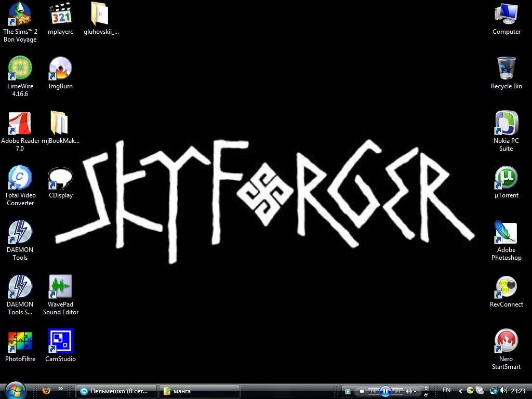Select the DAEMON Tools shortcut
Image resolution: width=532 pixels, height=399 pixels.
tap(20, 241)
